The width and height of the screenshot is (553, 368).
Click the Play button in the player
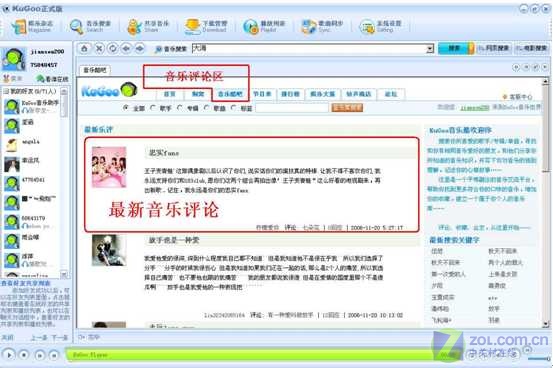click(x=9, y=354)
